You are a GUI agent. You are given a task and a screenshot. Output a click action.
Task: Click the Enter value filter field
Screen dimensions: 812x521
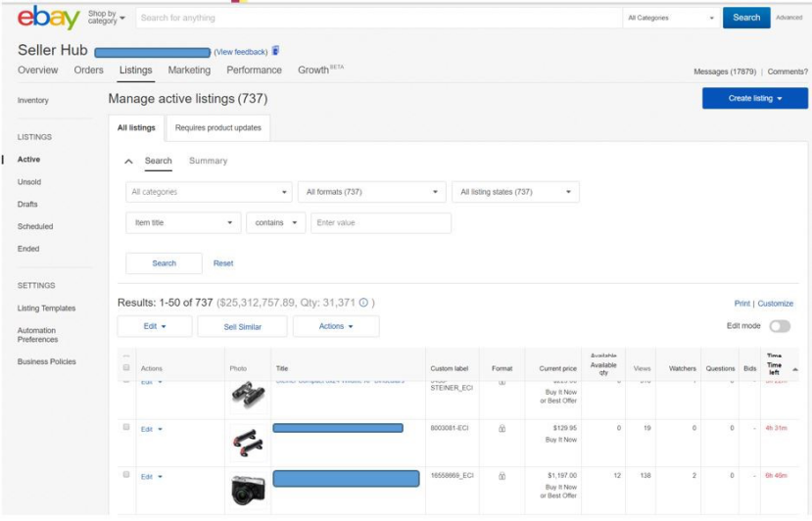[381, 223]
